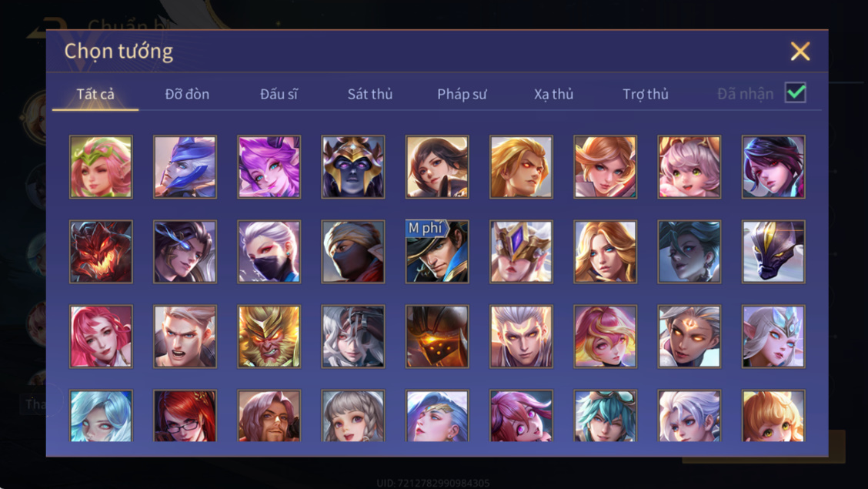The height and width of the screenshot is (489, 868).
Task: Switch to the Pháp sư tab
Action: click(462, 94)
